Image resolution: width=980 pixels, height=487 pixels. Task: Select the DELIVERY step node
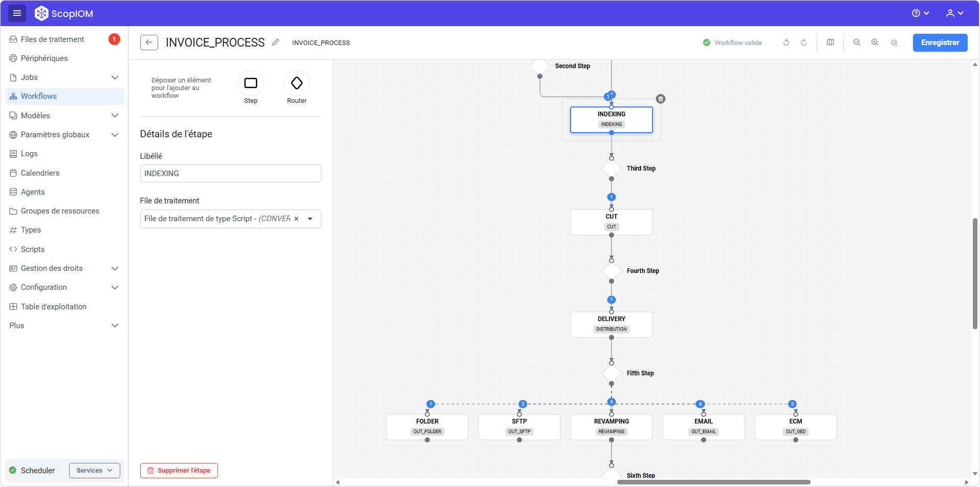tap(612, 324)
